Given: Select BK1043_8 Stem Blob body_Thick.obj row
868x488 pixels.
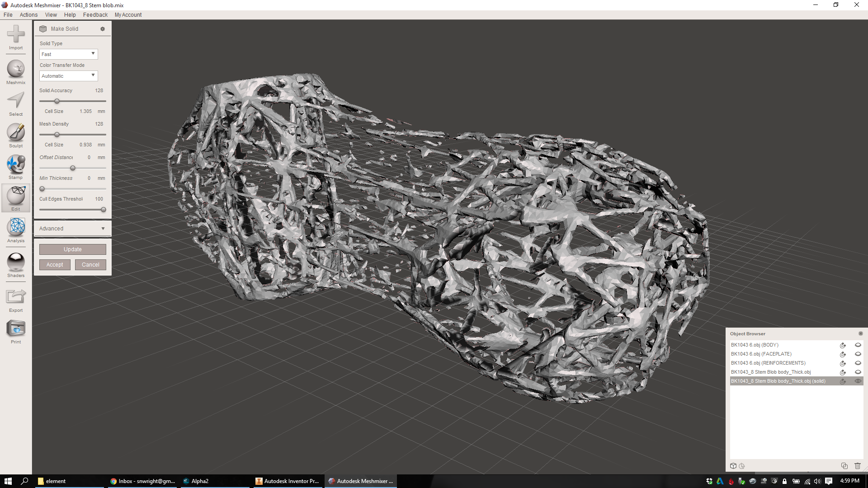Looking at the screenshot, I should click(x=796, y=372).
